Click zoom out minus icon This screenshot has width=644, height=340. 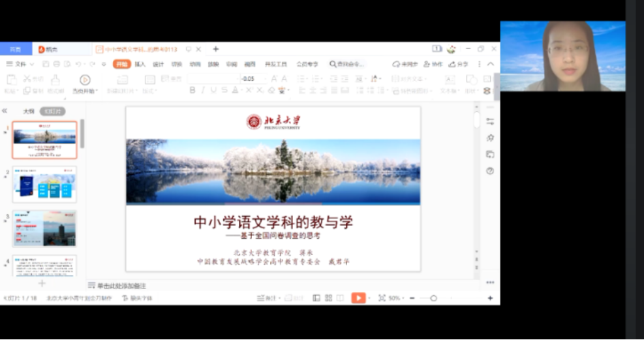coord(412,298)
